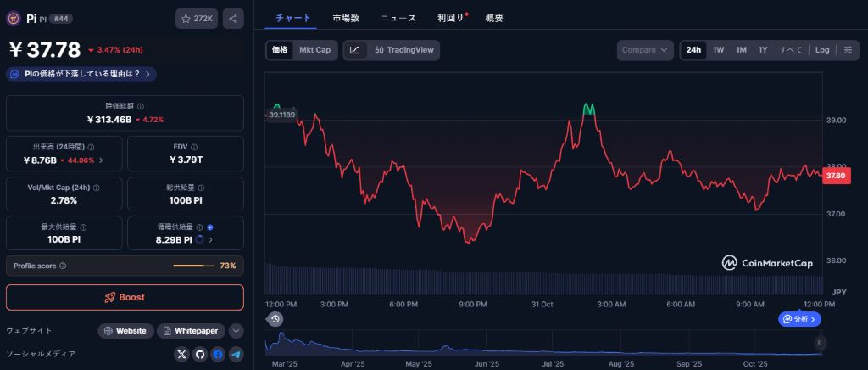Viewport: 868px width, 370px height.
Task: Select the 1M time range
Action: pos(741,50)
